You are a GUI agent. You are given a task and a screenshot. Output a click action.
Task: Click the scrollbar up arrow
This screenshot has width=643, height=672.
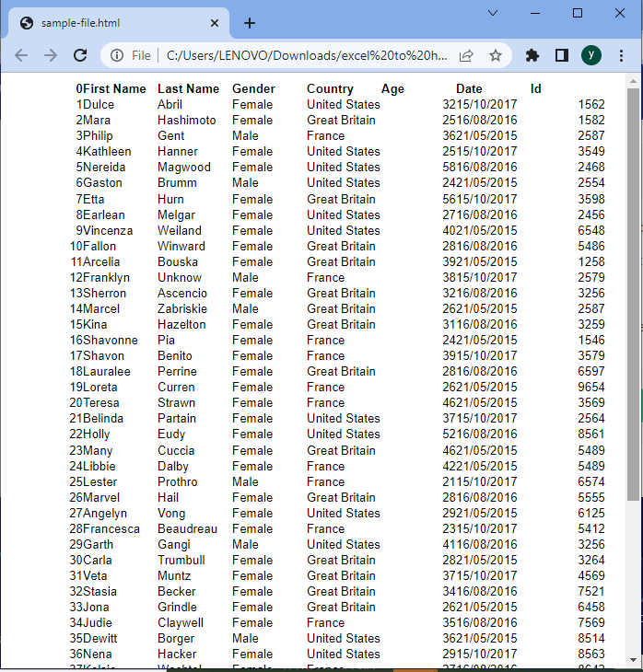pos(633,81)
